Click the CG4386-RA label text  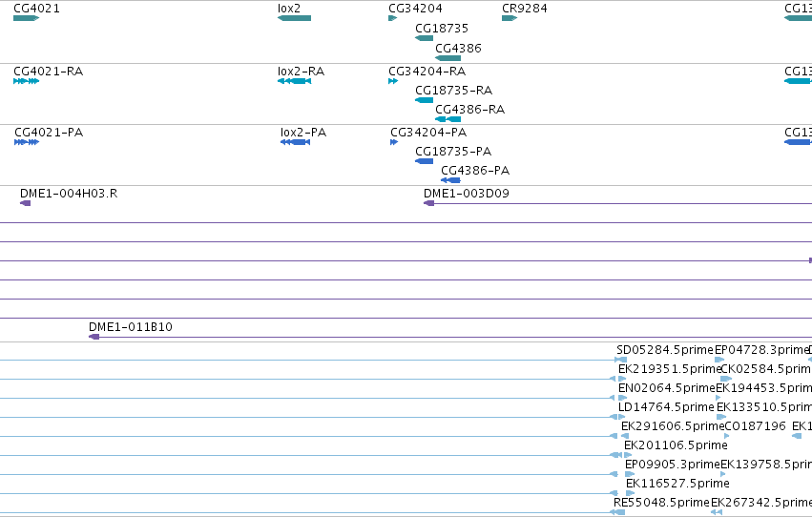[x=469, y=109]
